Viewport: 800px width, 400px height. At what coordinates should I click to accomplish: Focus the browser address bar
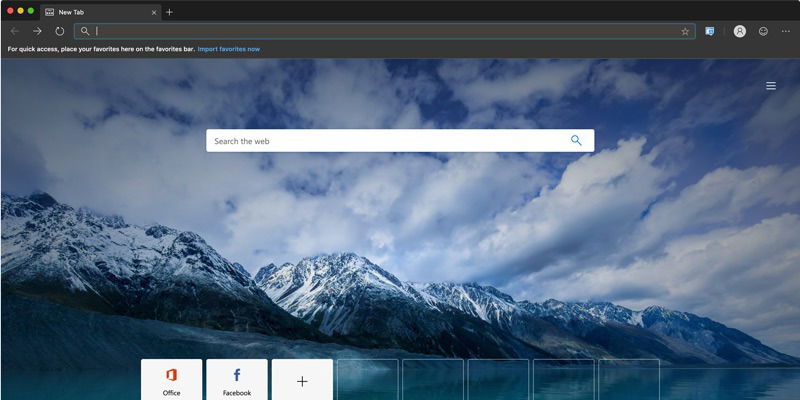click(x=380, y=31)
